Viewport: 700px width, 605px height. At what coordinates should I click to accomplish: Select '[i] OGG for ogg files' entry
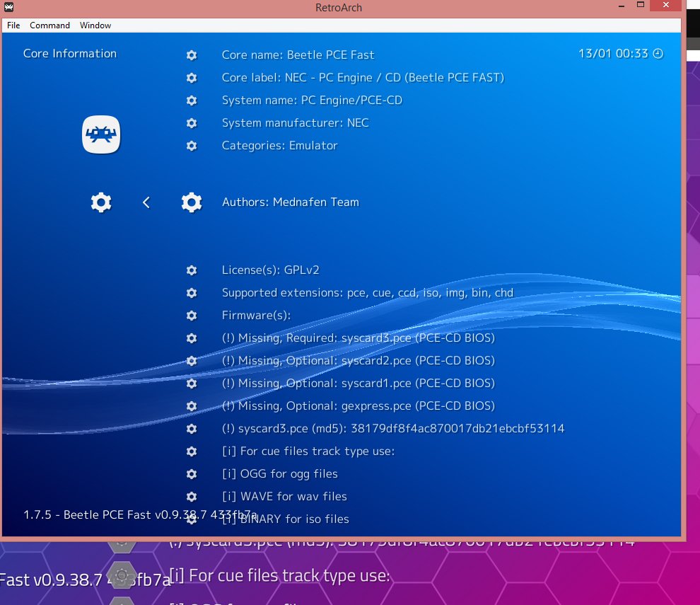click(280, 474)
